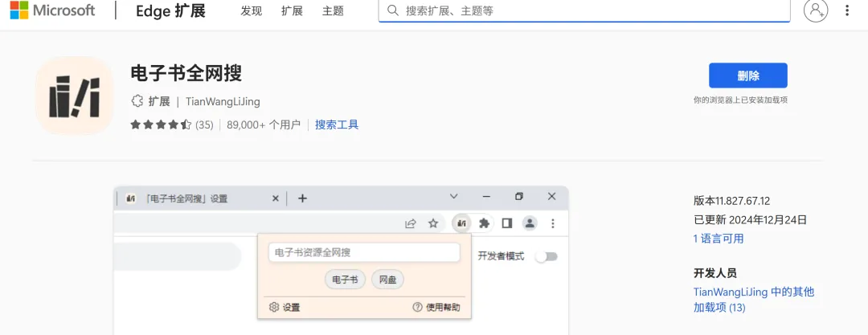Click maximize restore icon in preview
This screenshot has height=335, width=868.
tap(519, 197)
